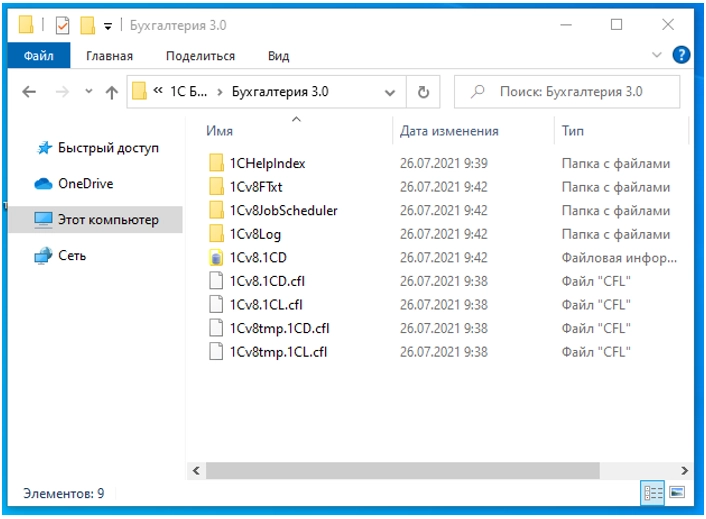Open Help with question mark icon
The height and width of the screenshot is (519, 706).
pyautogui.click(x=681, y=55)
